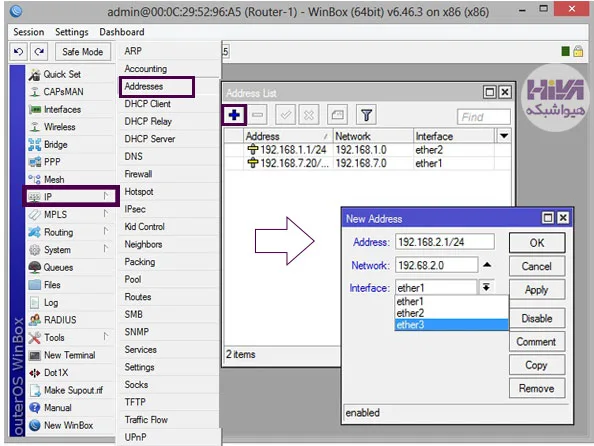Click the OK button
Viewport: 594px width, 446px height.
pyautogui.click(x=537, y=243)
